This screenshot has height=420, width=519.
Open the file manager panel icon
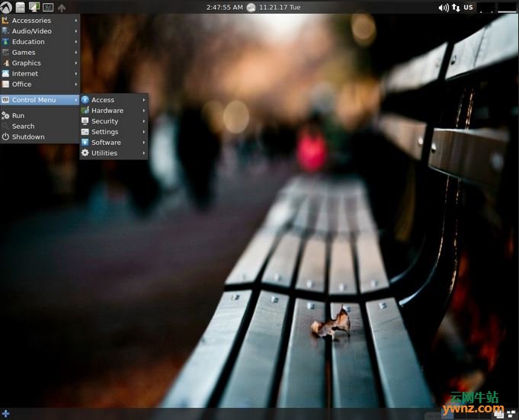click(20, 7)
